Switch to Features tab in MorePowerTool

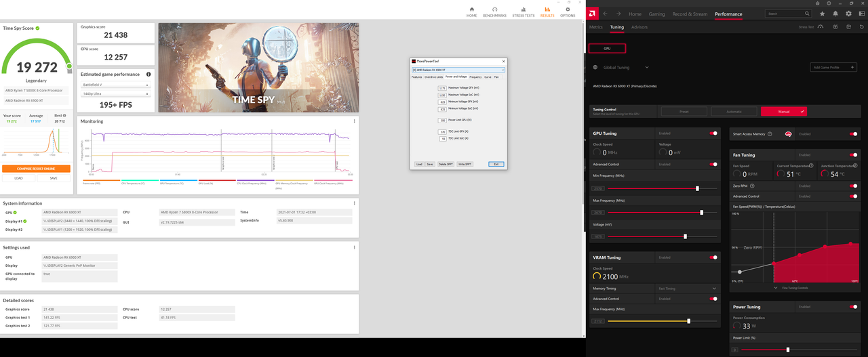pos(417,77)
